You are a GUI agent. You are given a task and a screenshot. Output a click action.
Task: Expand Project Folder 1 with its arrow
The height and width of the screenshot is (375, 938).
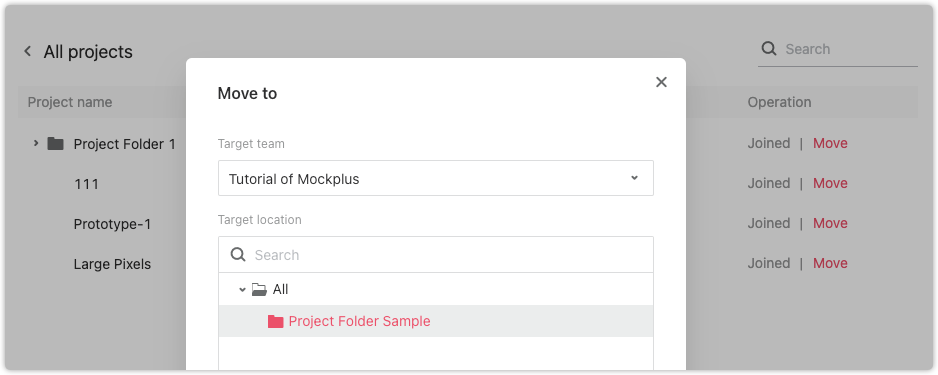(36, 144)
